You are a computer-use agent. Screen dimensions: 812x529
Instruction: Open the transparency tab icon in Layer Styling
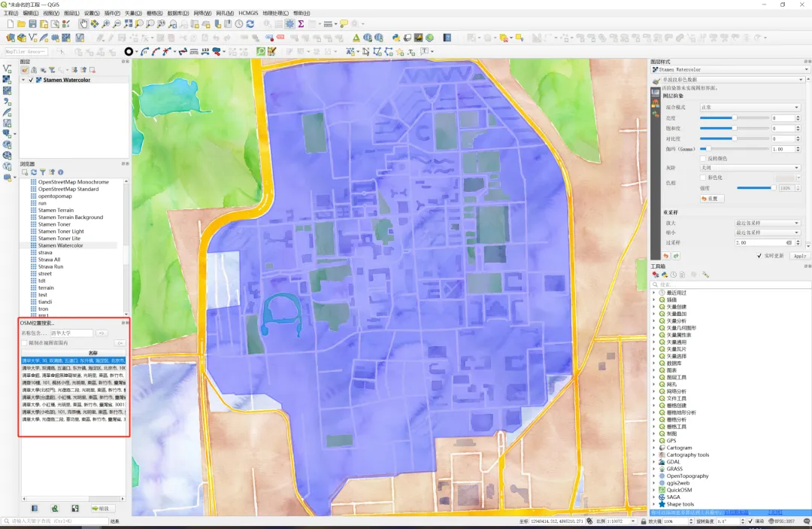point(656,92)
